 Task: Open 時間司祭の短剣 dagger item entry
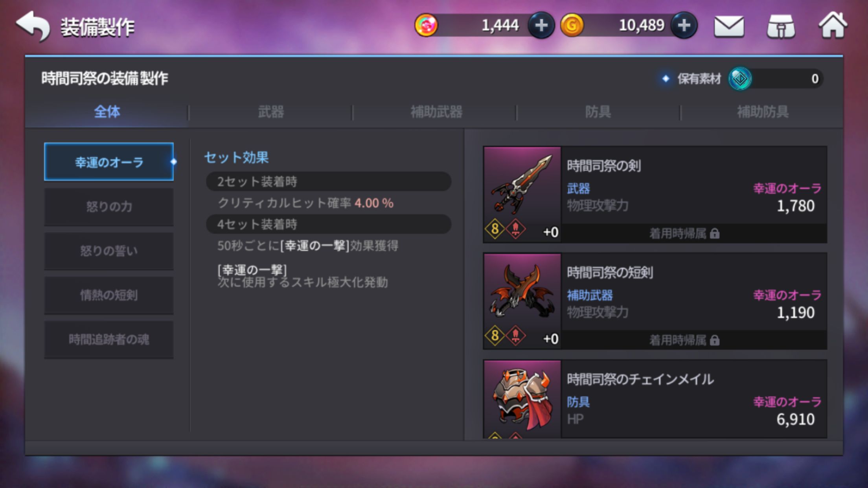coord(655,301)
